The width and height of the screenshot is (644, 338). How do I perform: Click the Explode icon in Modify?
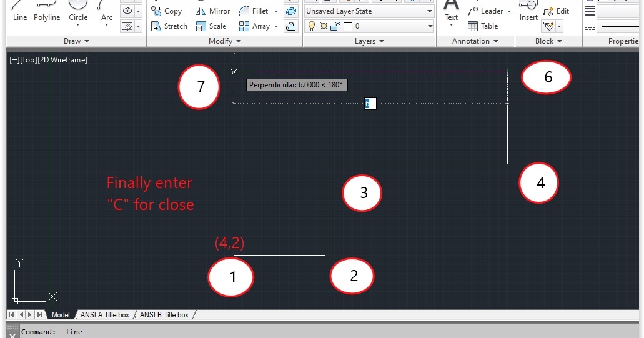291,11
